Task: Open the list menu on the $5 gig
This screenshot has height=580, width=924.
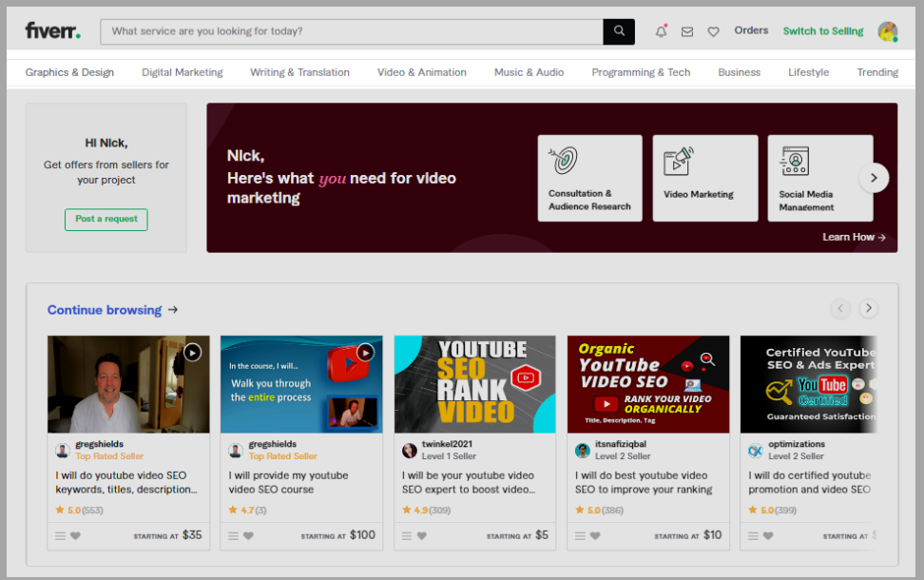Action: pos(407,536)
